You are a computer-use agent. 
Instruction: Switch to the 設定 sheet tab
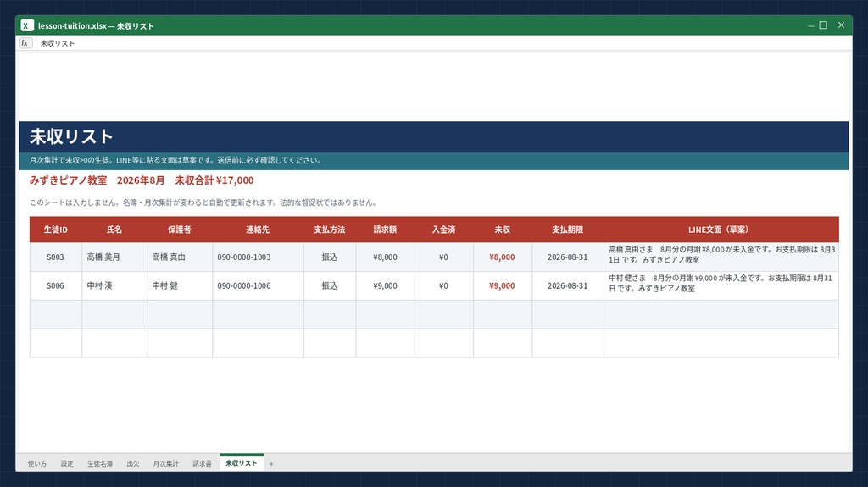pos(67,464)
